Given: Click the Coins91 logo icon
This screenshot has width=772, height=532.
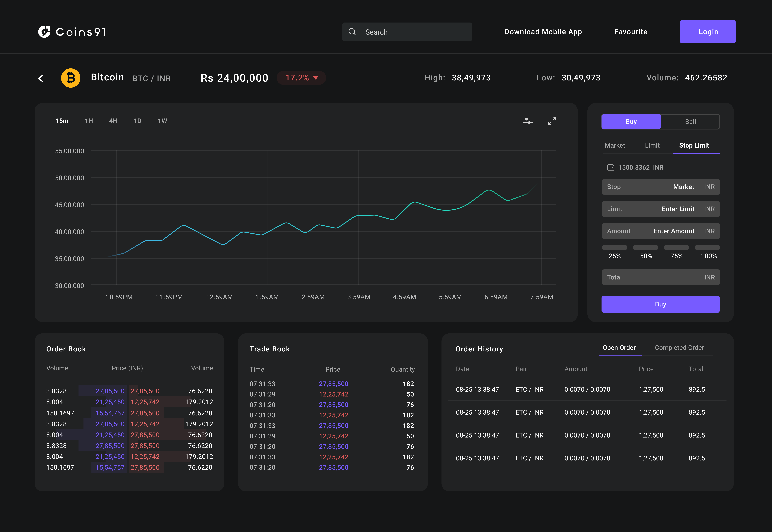Looking at the screenshot, I should (x=44, y=32).
